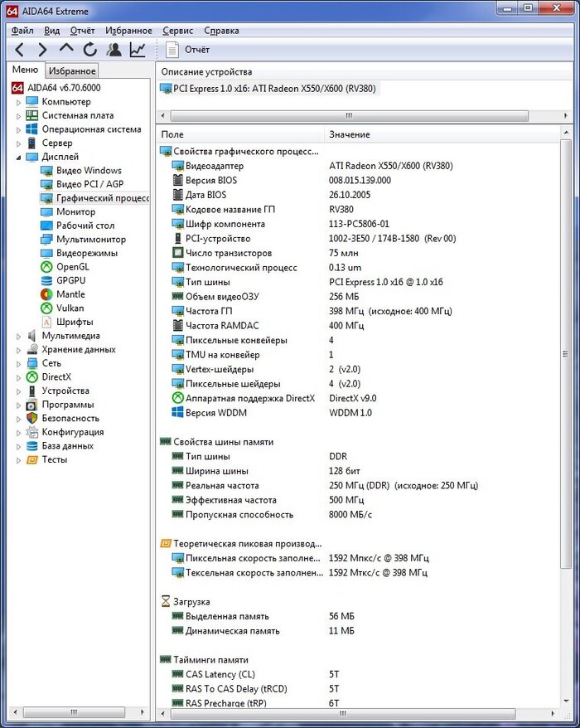Expand the Компьютер tree node
Screen dimensions: 580x728
[18, 102]
